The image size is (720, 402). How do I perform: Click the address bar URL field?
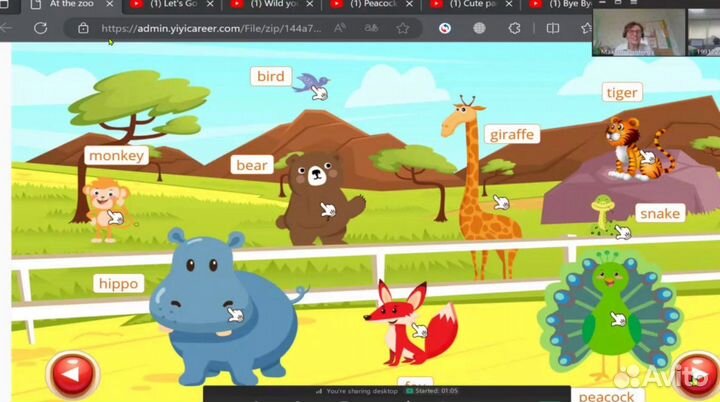(210, 28)
